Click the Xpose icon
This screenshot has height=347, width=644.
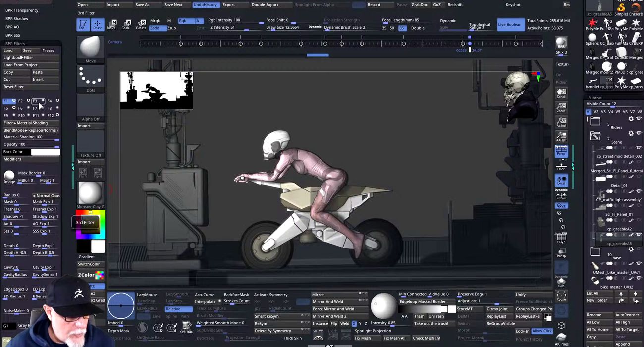(x=561, y=296)
